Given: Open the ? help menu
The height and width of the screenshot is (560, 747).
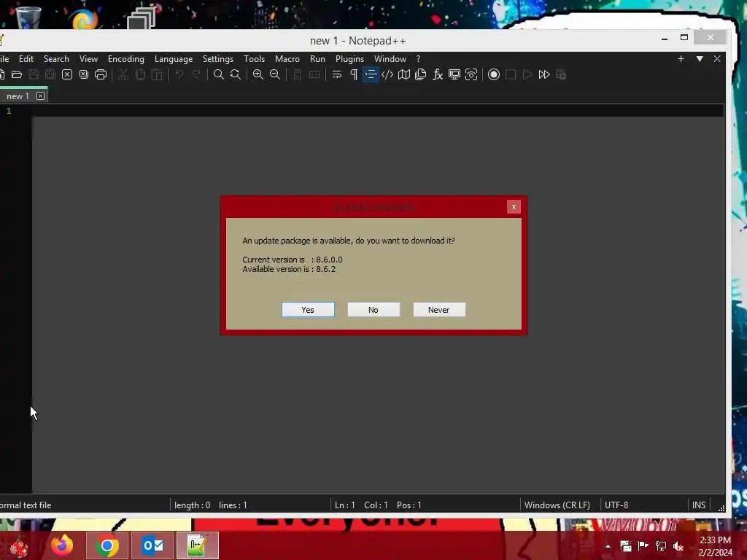Looking at the screenshot, I should tap(418, 59).
